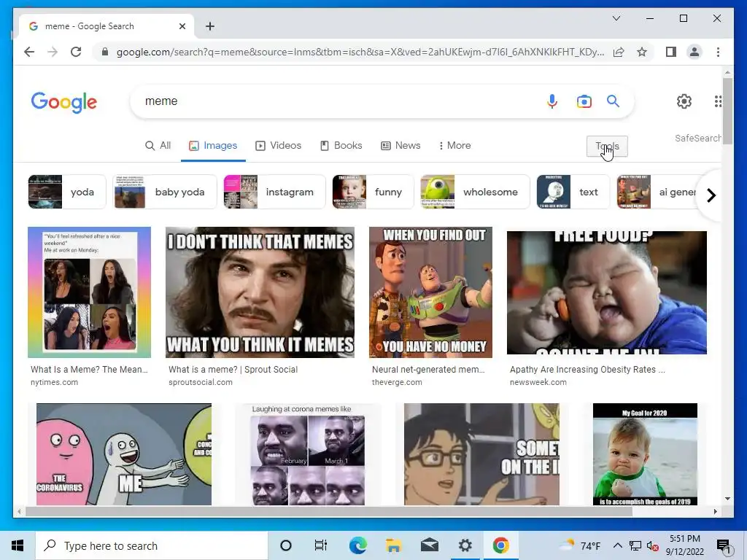Viewport: 747px width, 560px height.
Task: Open the coronavirus cartoon meme image
Action: (124, 454)
